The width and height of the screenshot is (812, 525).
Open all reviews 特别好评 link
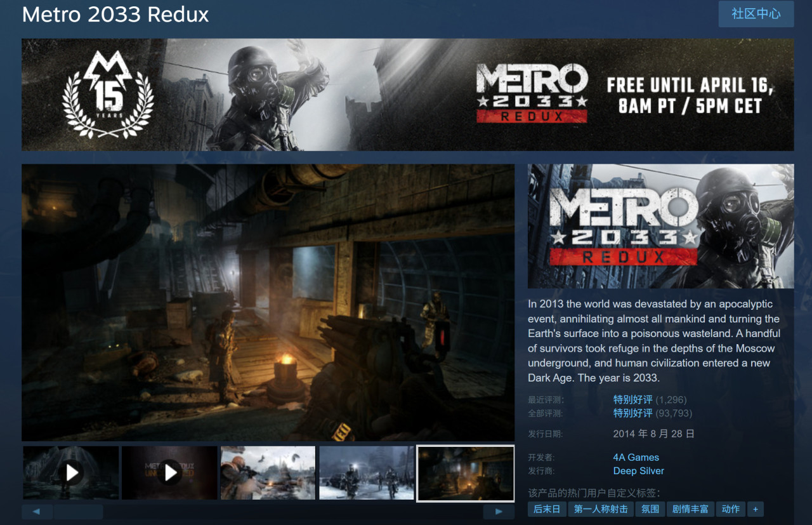(x=632, y=413)
